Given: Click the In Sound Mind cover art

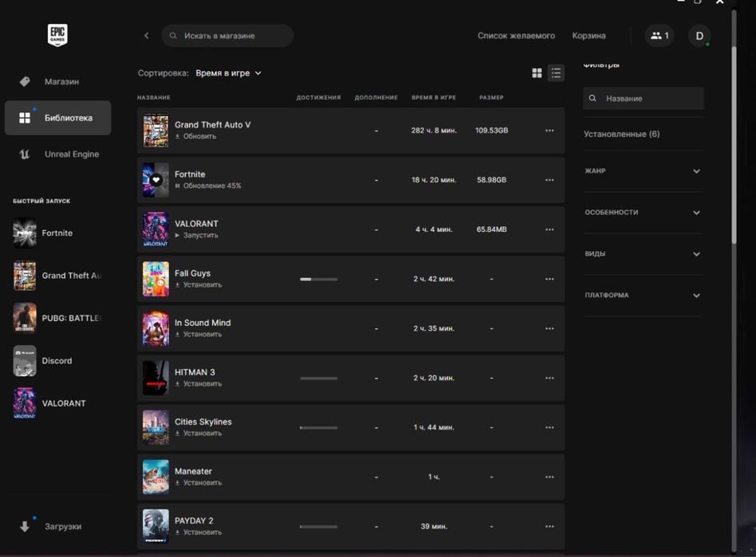Looking at the screenshot, I should tap(156, 328).
